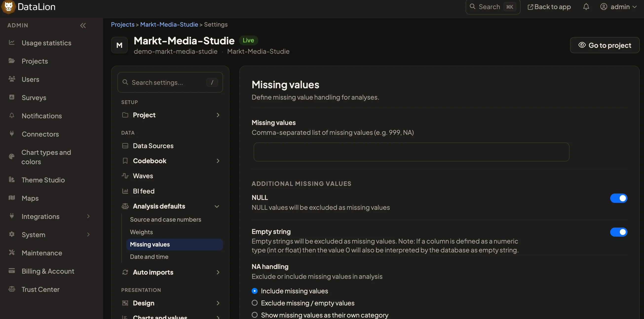Click the Theme Studio icon
This screenshot has height=319, width=644.
12,180
